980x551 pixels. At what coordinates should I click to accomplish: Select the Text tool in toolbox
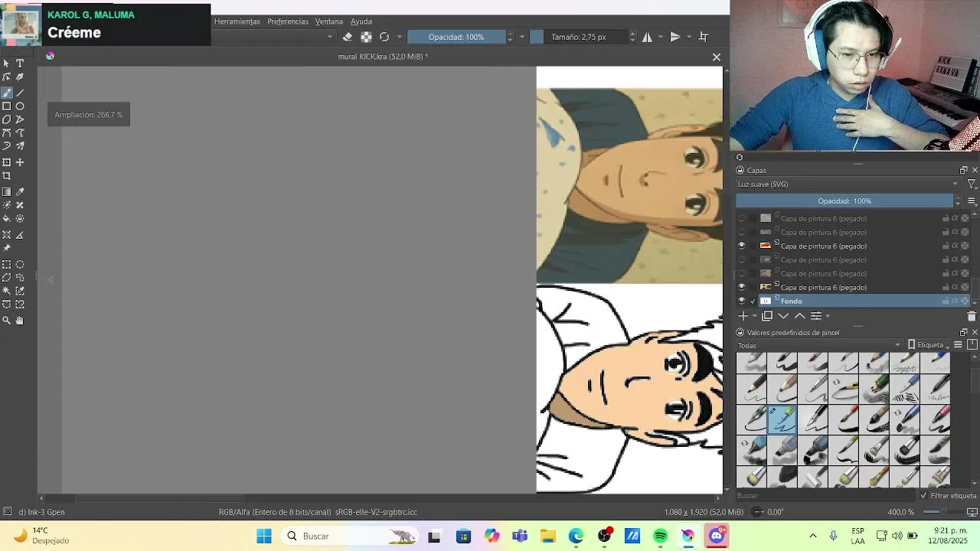[20, 64]
